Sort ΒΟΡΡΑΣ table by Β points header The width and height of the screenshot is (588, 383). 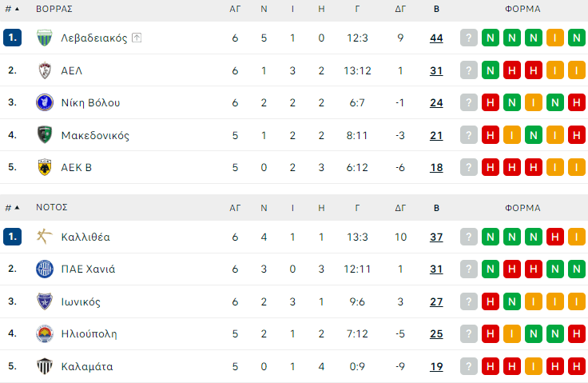coord(436,10)
